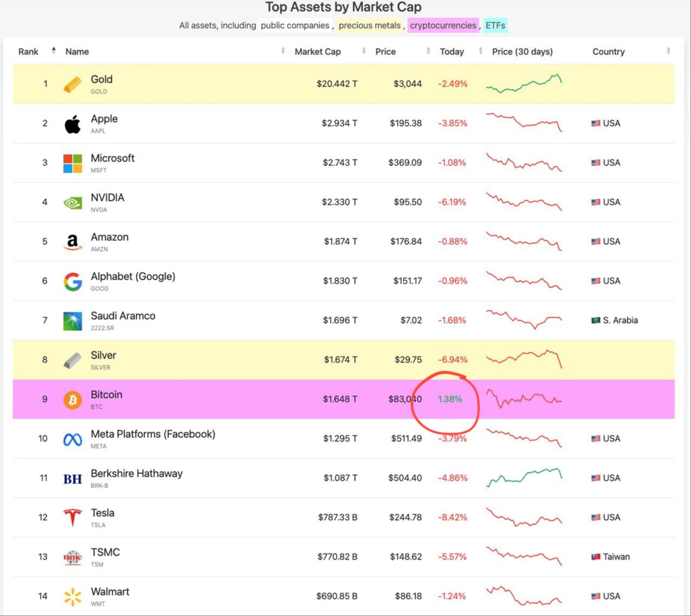Open the Tesla company link
The image size is (691, 616).
pos(103,513)
